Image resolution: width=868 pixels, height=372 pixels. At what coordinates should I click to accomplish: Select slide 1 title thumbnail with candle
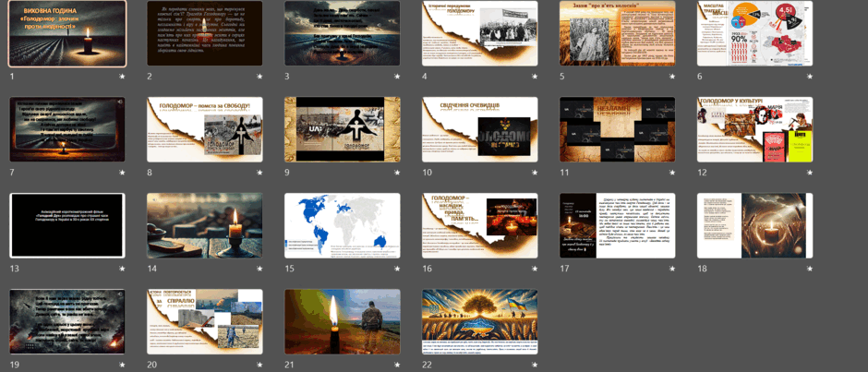[67, 33]
